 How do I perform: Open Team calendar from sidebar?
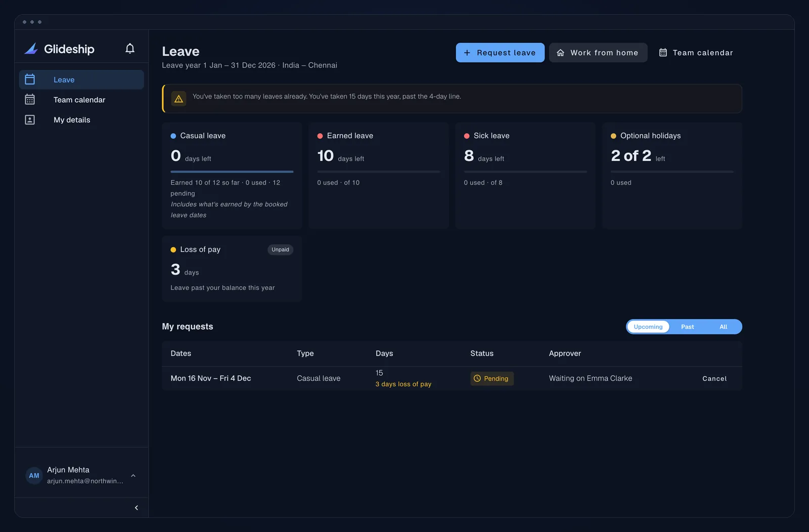(81, 100)
